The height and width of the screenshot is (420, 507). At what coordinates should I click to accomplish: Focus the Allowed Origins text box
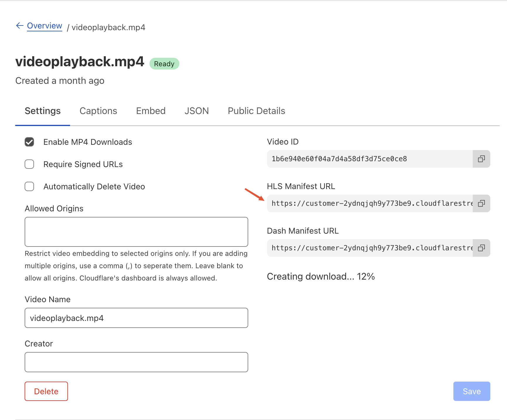136,232
